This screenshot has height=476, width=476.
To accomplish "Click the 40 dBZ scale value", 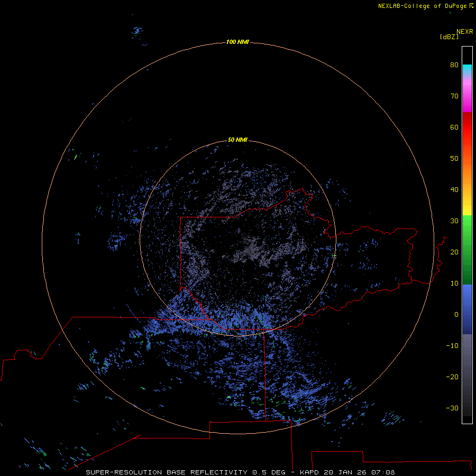I will tap(454, 190).
